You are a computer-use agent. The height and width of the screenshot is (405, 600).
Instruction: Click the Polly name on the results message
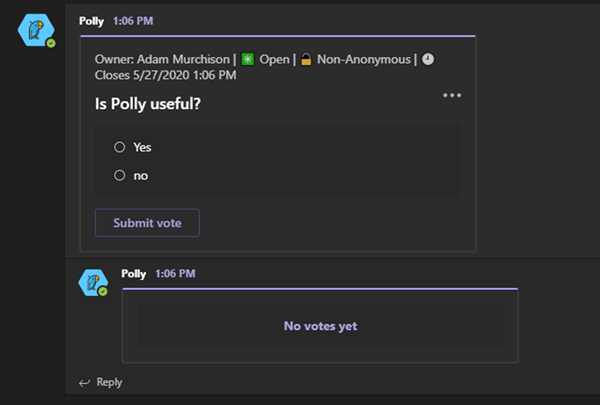pos(134,273)
